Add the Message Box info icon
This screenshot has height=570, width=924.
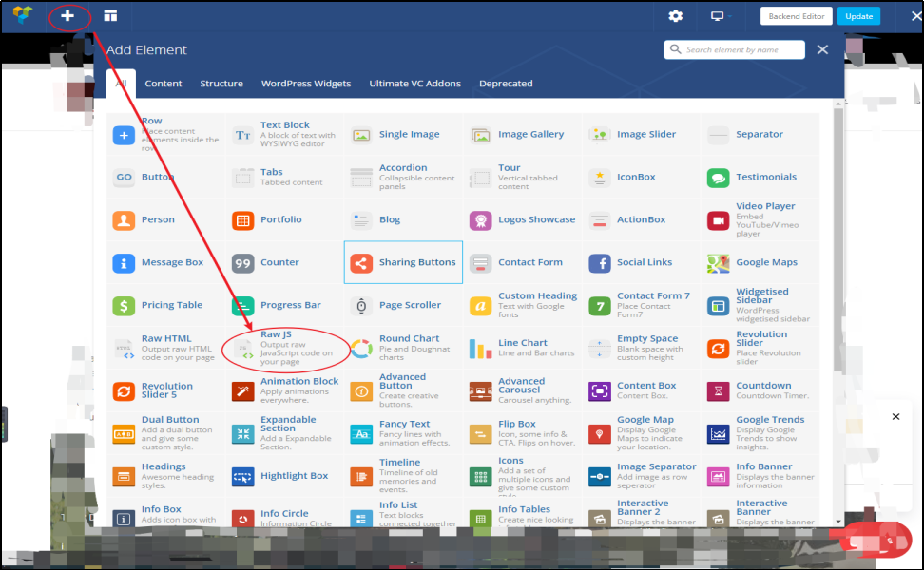coord(124,263)
